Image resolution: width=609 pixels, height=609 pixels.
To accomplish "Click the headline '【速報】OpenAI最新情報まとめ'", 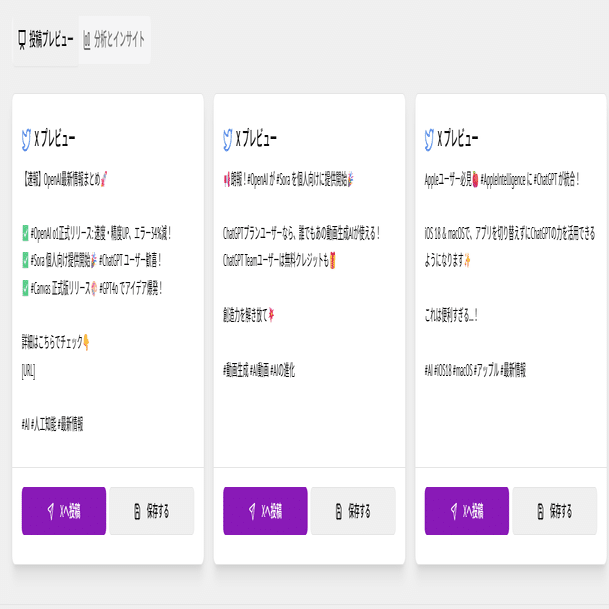I will click(x=61, y=179).
